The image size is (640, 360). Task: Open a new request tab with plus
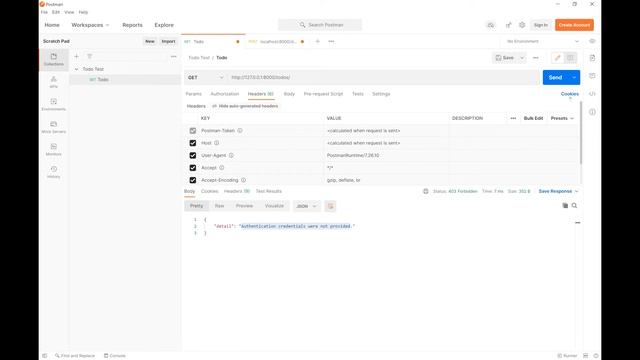click(x=318, y=41)
